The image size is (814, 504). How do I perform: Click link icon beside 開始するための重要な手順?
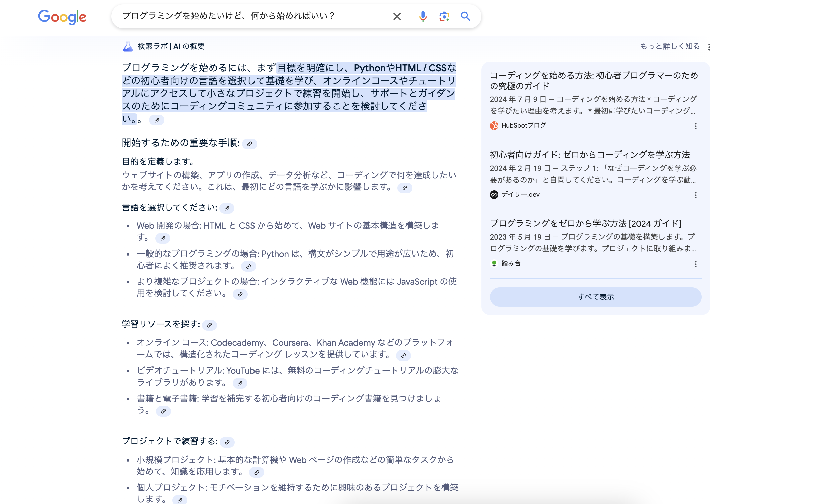tap(249, 144)
